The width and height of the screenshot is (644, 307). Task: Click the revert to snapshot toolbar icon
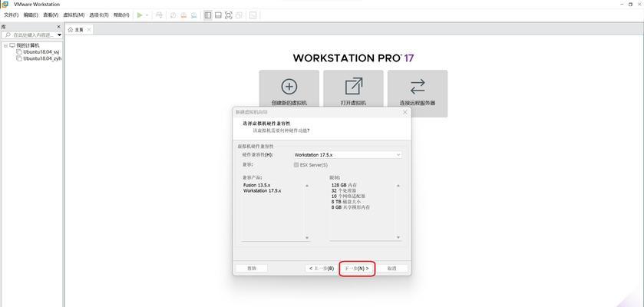pos(183,15)
